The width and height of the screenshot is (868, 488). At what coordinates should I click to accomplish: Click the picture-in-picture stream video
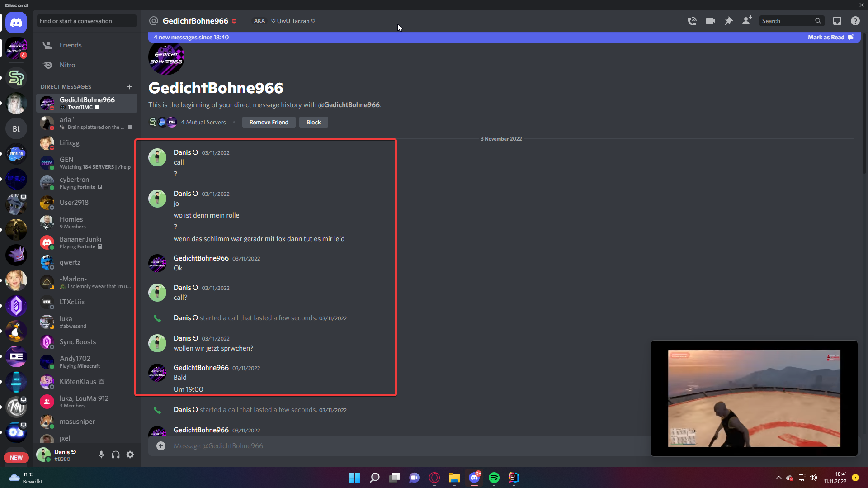tap(754, 398)
